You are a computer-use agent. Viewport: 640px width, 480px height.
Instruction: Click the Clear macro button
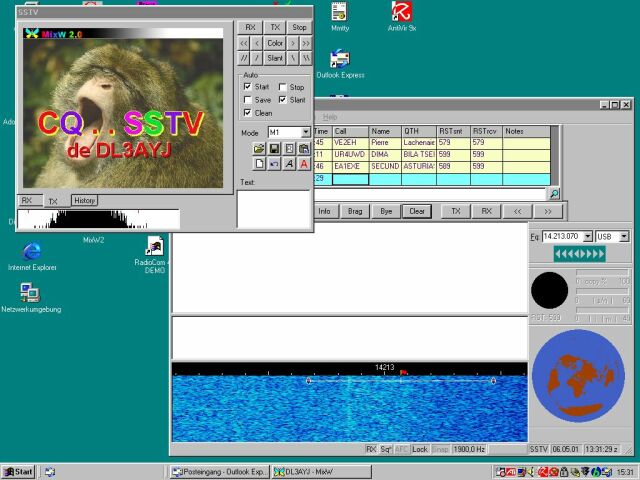click(417, 211)
